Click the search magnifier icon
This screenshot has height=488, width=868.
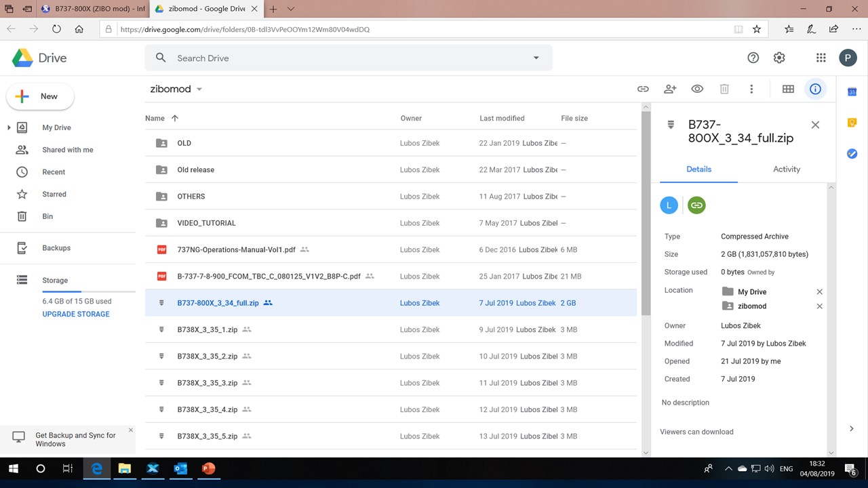pyautogui.click(x=161, y=58)
